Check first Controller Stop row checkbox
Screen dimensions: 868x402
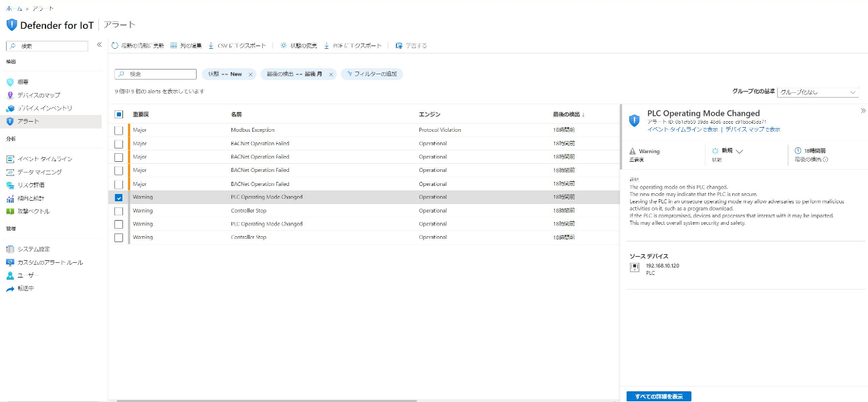pyautogui.click(x=119, y=211)
